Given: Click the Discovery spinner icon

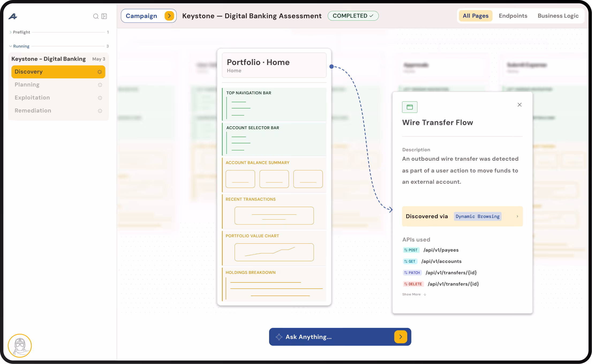Looking at the screenshot, I should coord(100,72).
